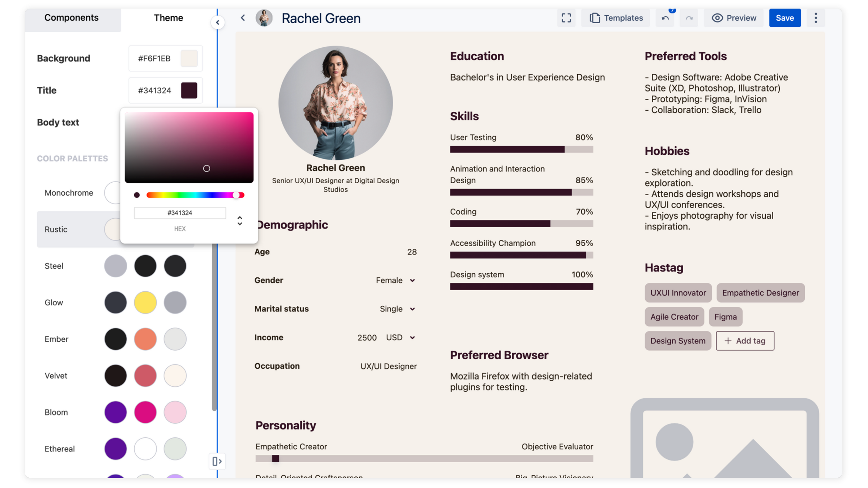Select Ethereal palette purple swatch
Screen dimensions: 868x488
115,448
